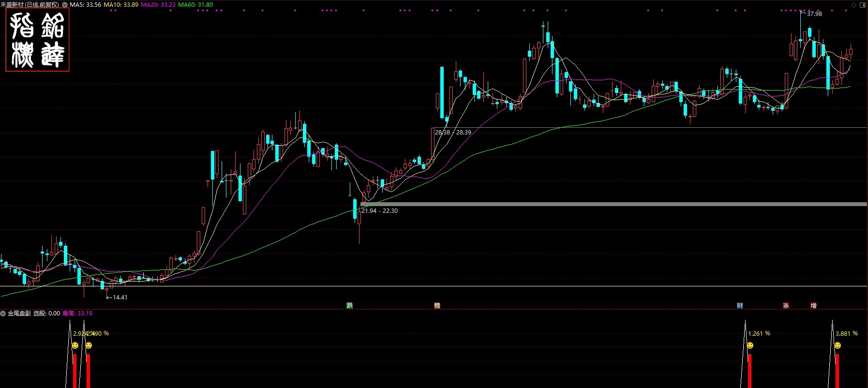Click the 1.261 % signal label
868x388 pixels.
click(x=759, y=334)
